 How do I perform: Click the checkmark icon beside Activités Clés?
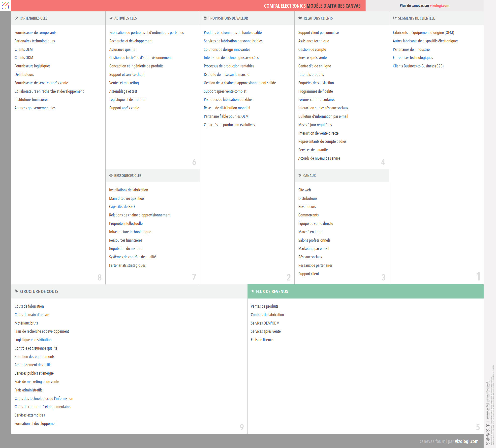click(111, 18)
